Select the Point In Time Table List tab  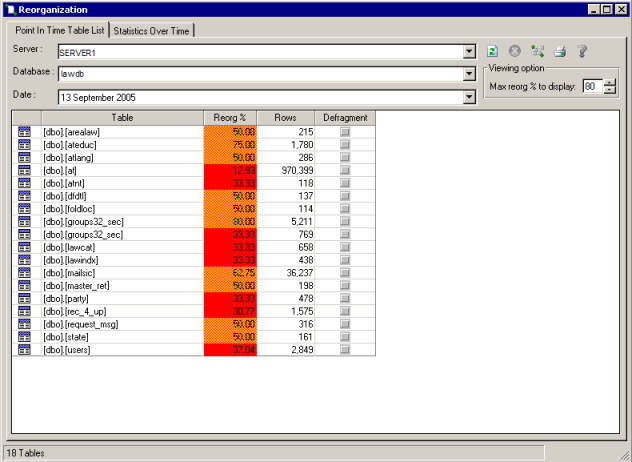click(59, 30)
